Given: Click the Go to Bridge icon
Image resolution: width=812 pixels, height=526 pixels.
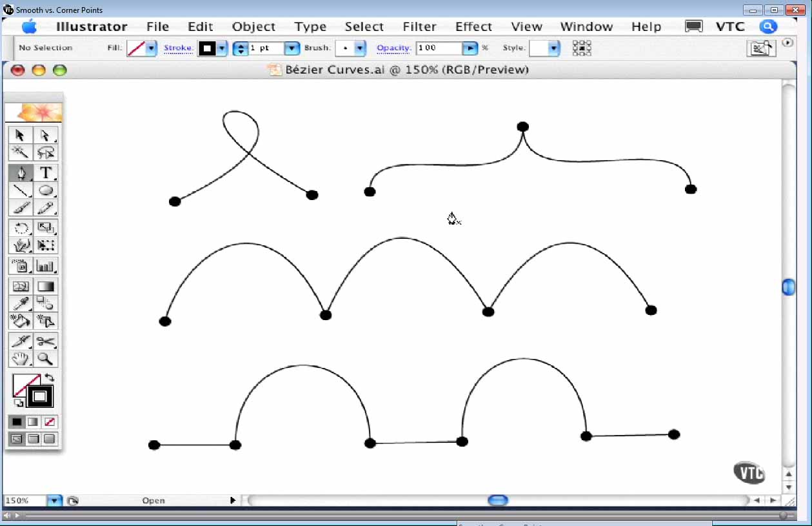Looking at the screenshot, I should [x=762, y=48].
